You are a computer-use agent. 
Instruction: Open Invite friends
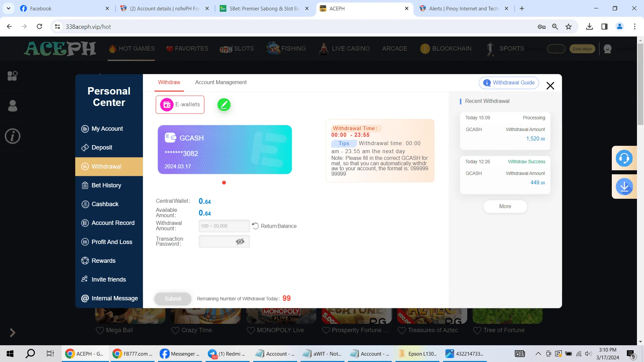pyautogui.click(x=109, y=280)
